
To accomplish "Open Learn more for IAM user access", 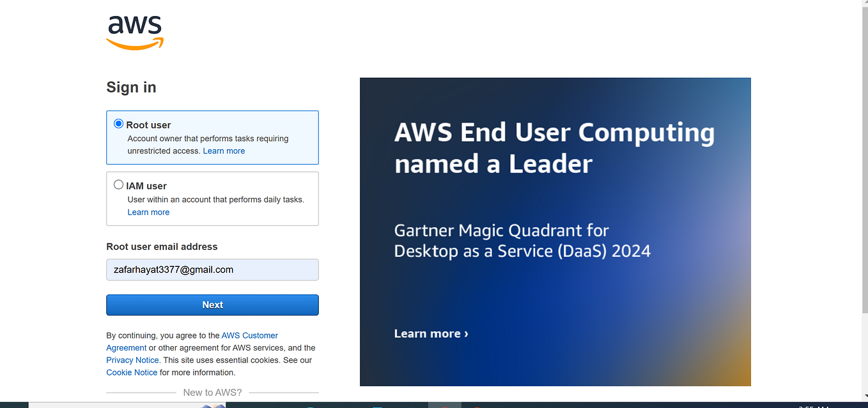I will 148,212.
